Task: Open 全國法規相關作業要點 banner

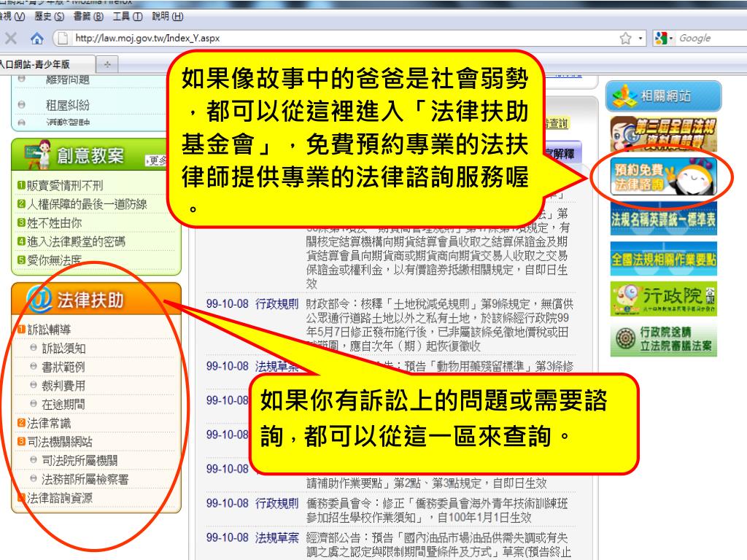Action: tap(664, 259)
